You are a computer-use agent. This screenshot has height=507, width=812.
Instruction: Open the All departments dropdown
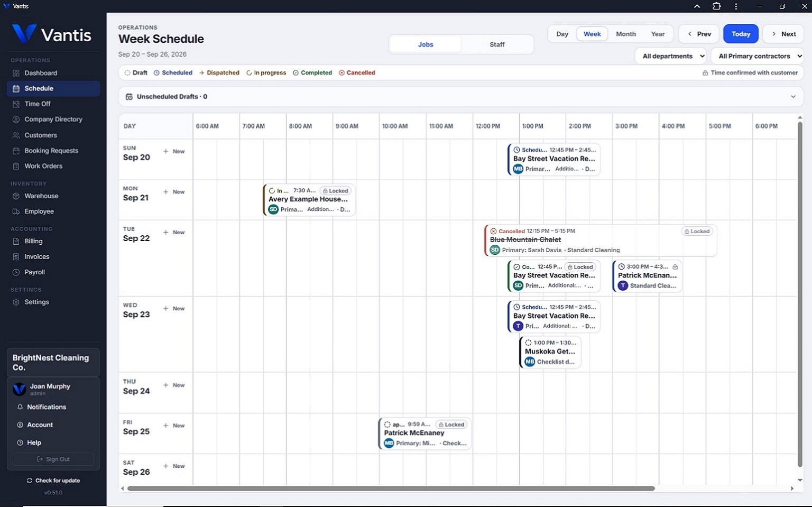pos(671,56)
